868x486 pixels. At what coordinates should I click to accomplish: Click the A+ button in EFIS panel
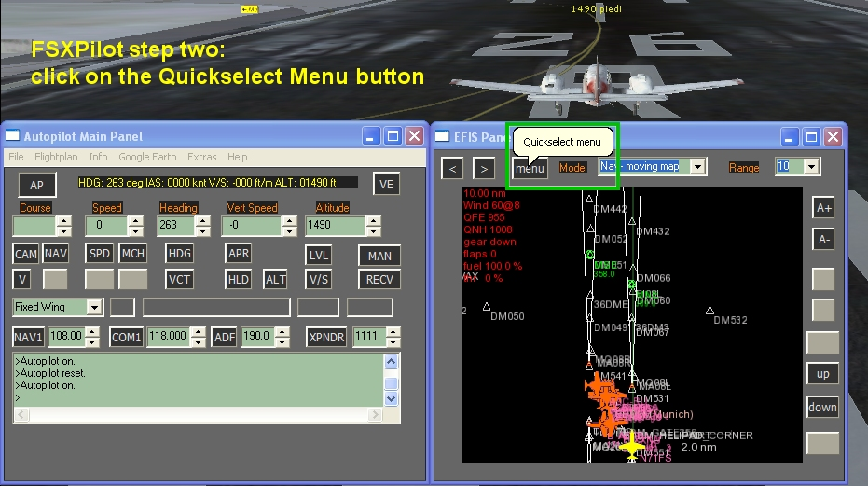tap(824, 208)
